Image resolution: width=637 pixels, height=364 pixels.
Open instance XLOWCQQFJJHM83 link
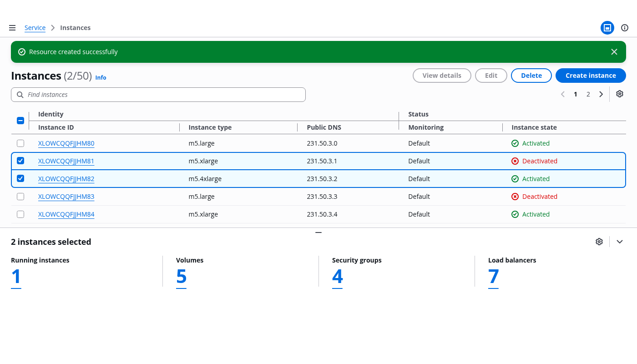click(x=66, y=197)
